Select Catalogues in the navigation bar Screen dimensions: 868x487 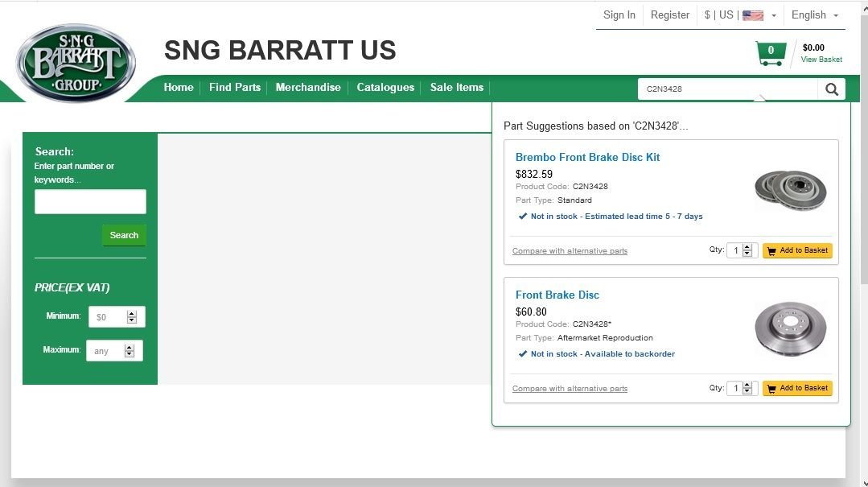tap(385, 87)
